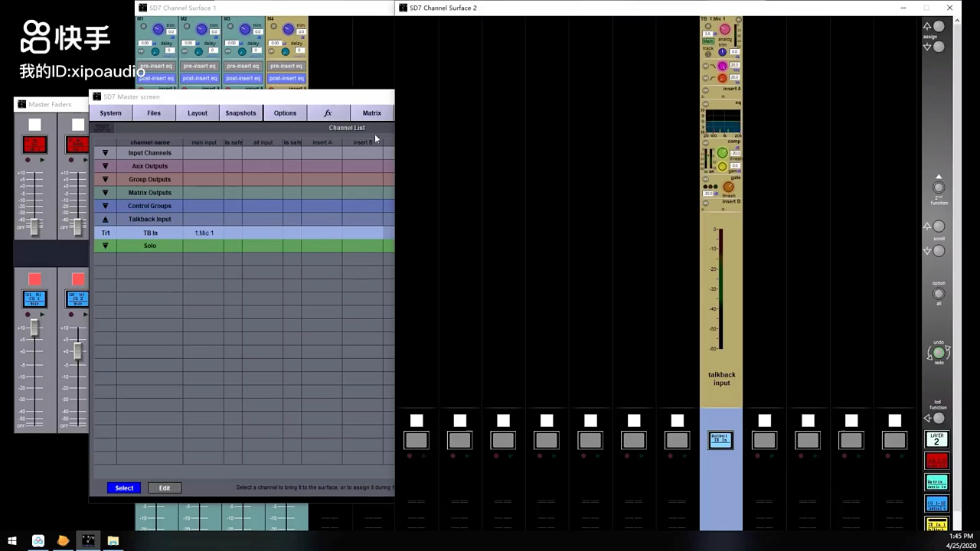The height and width of the screenshot is (551, 980).
Task: Open the Layout menu tab
Action: pyautogui.click(x=198, y=113)
